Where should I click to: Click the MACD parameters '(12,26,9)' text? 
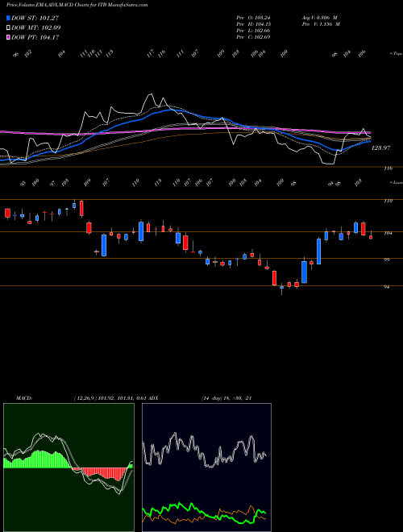coord(85,398)
